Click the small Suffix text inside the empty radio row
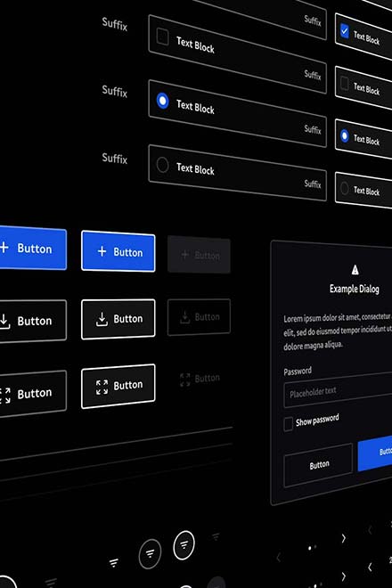The width and height of the screenshot is (392, 588). pos(313,184)
